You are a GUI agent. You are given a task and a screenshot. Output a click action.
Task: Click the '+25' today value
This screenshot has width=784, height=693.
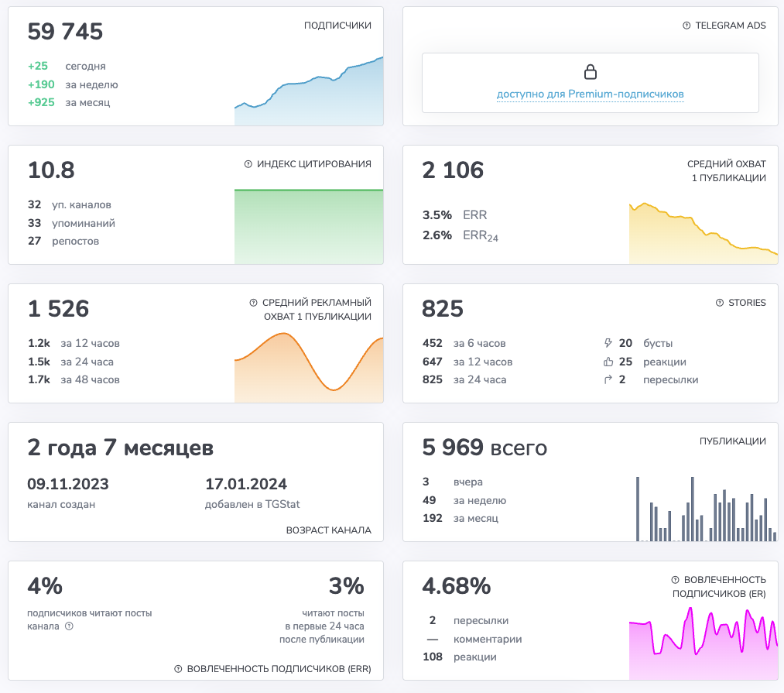(x=38, y=66)
